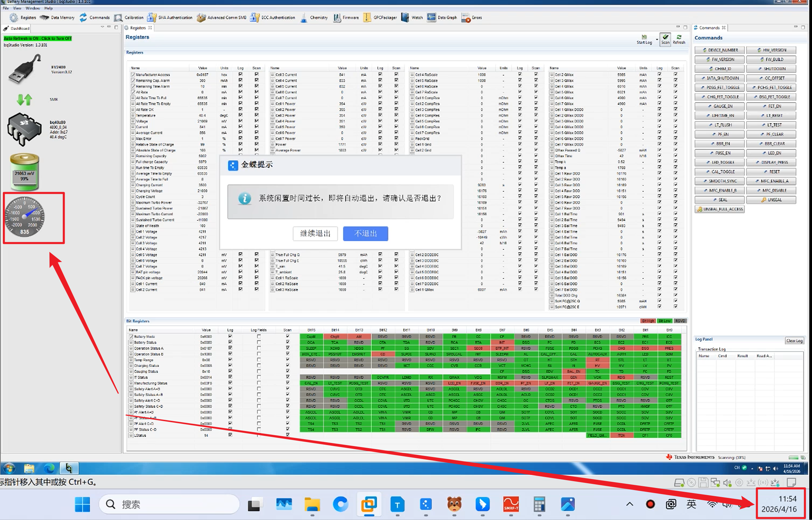Send the FW_VERSION command
The width and height of the screenshot is (812, 520).
pos(720,59)
